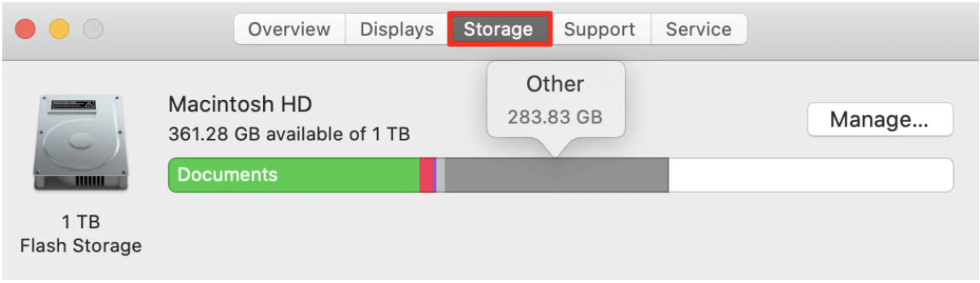Click the white free space bar area

point(810,175)
